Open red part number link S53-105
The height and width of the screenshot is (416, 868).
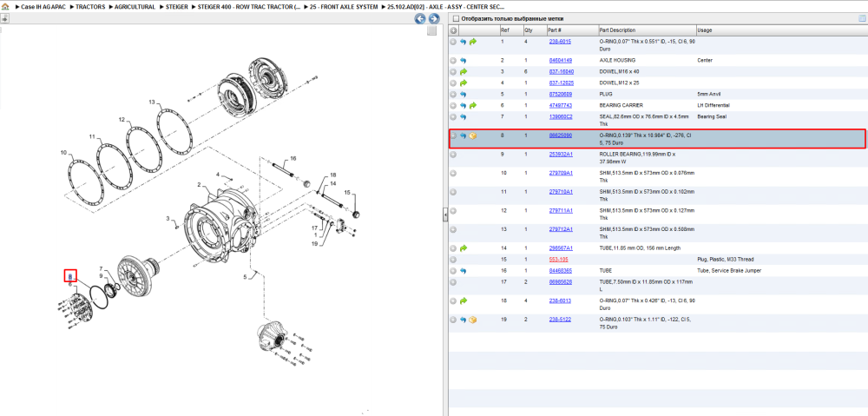click(558, 259)
